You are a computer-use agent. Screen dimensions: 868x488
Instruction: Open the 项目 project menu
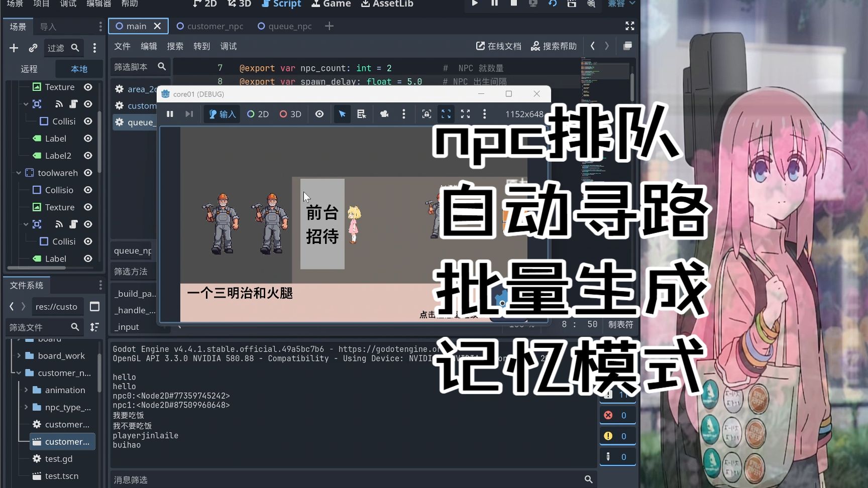tap(41, 4)
